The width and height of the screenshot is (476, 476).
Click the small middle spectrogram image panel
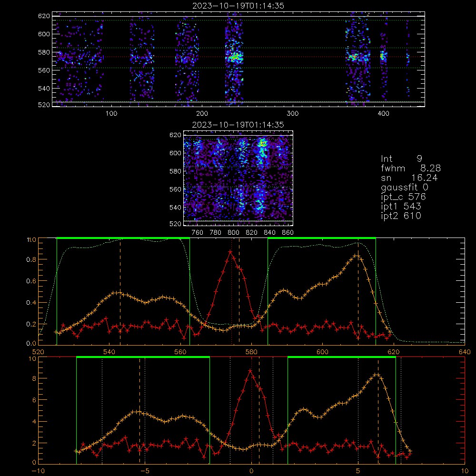[x=238, y=178]
